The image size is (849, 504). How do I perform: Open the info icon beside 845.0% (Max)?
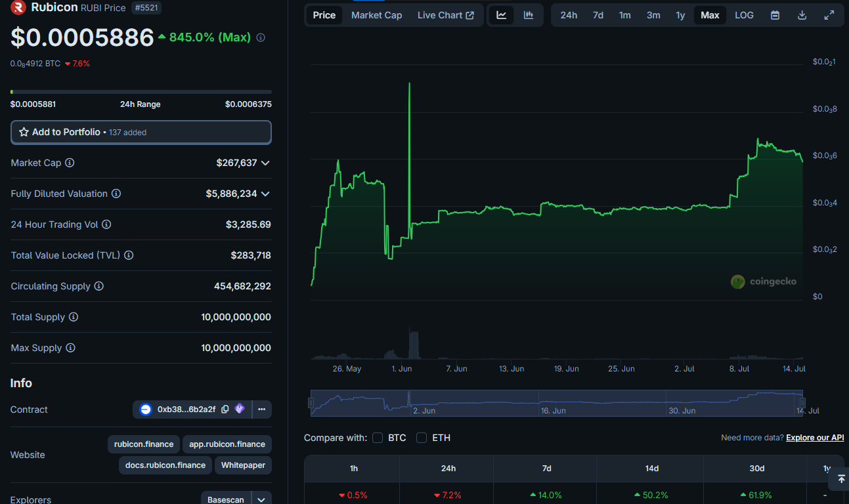[x=261, y=38]
